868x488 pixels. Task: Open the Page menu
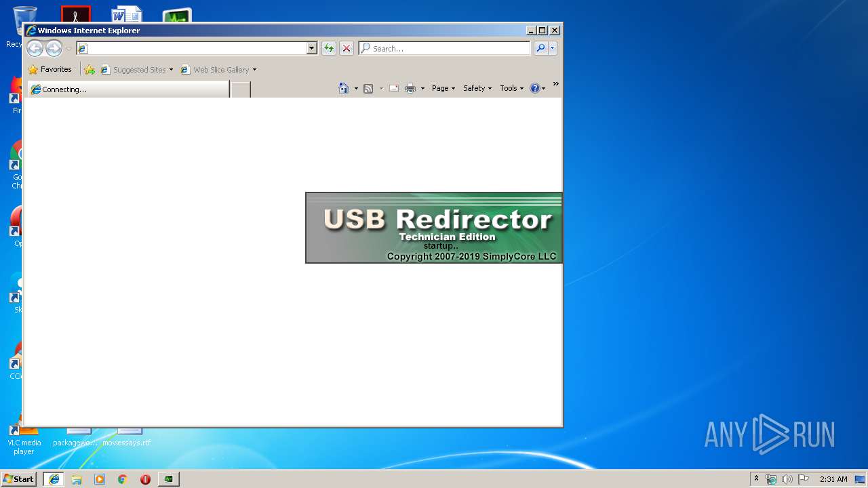(443, 88)
